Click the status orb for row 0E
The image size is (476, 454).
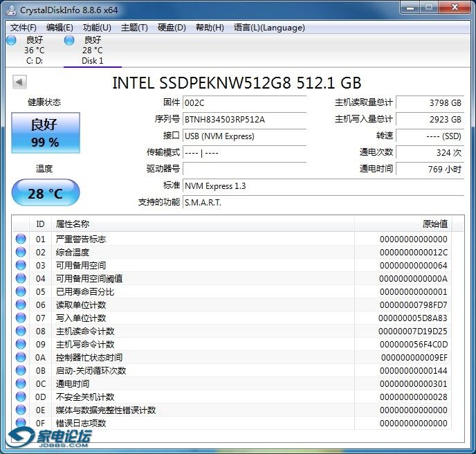click(x=21, y=410)
